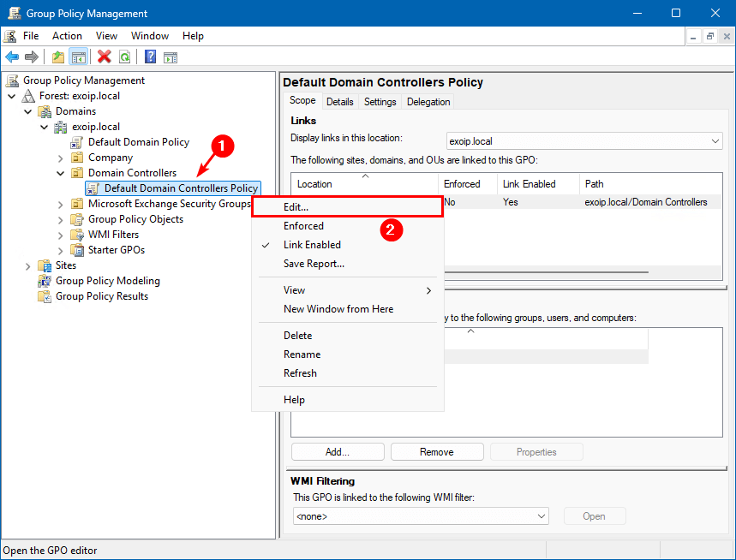This screenshot has width=736, height=560.
Task: Click the Up one level folder icon
Action: (58, 57)
